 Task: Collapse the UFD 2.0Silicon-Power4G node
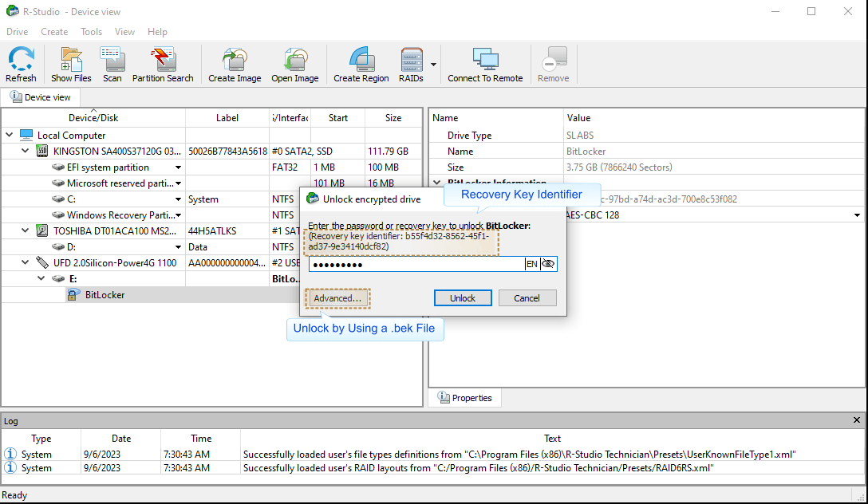click(26, 263)
